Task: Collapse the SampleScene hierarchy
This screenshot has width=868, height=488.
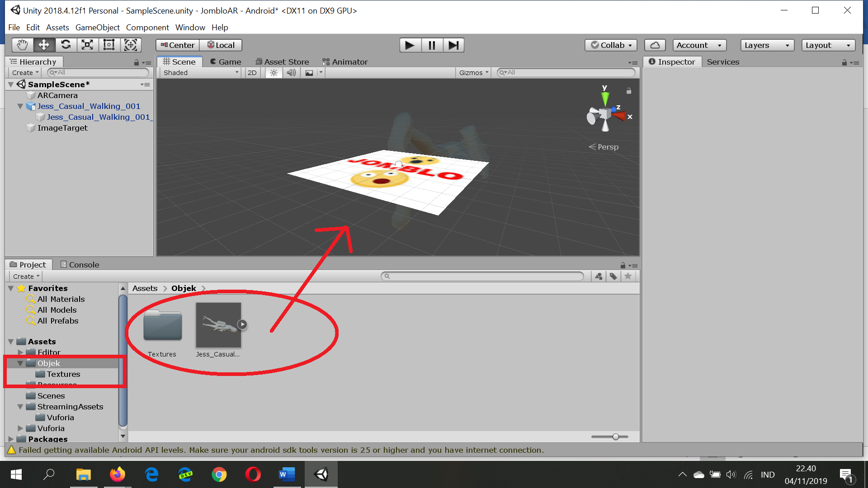Action: 11,84
